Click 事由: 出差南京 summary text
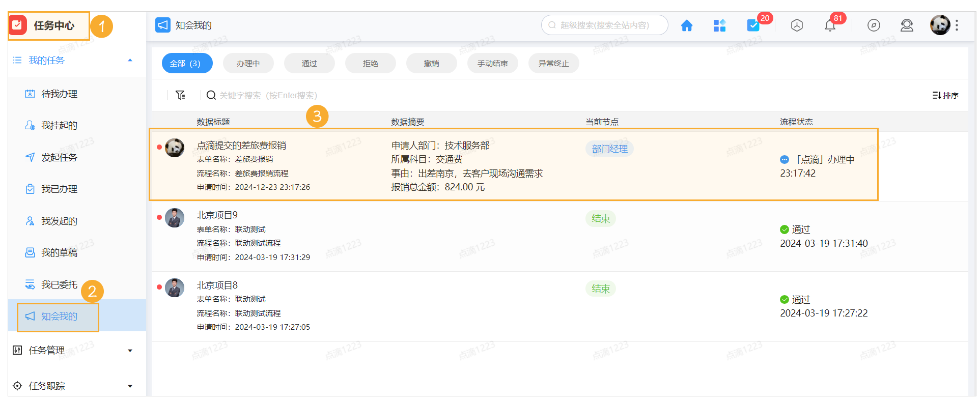Image resolution: width=980 pixels, height=402 pixels. [x=467, y=174]
